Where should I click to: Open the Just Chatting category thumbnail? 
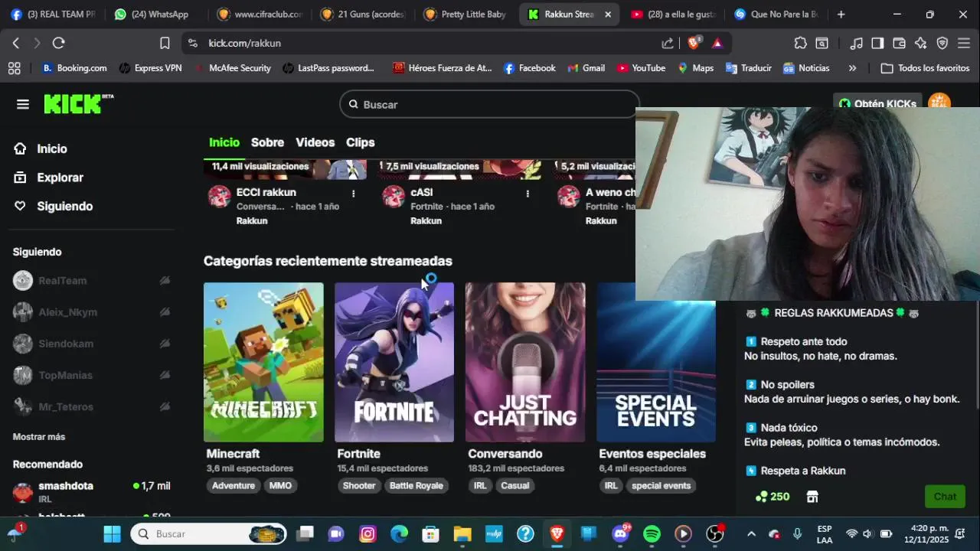tap(525, 362)
